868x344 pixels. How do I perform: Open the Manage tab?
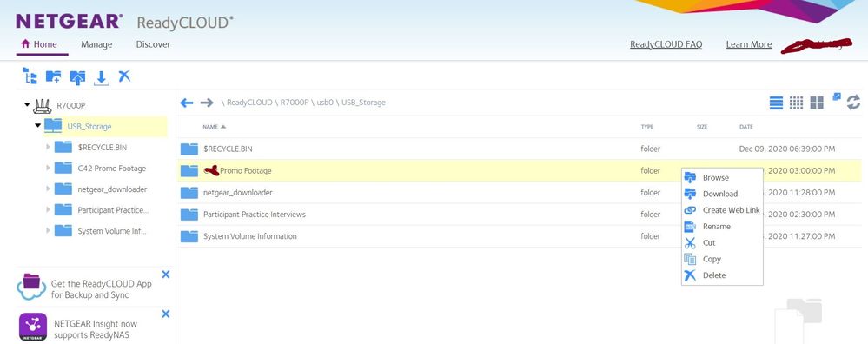96,44
